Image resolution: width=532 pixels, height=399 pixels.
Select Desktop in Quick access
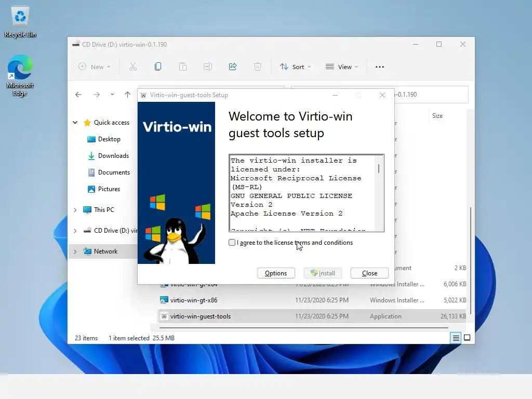[103, 139]
